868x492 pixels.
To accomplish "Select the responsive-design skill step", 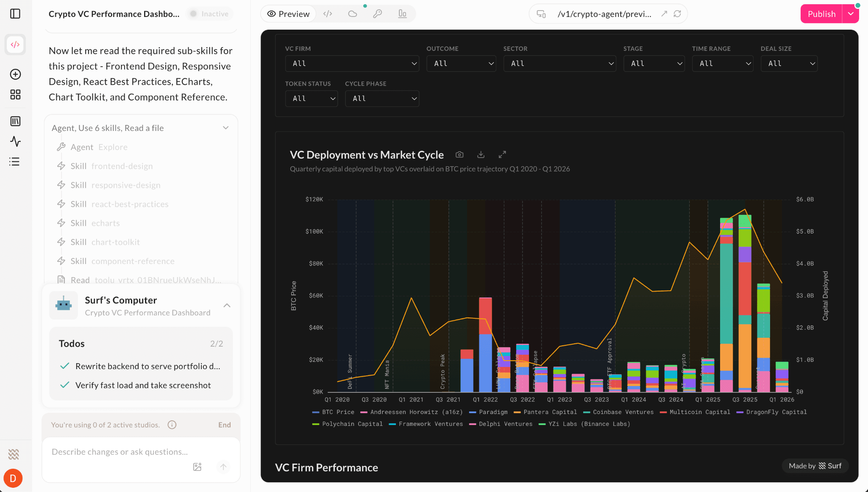I will tap(108, 185).
